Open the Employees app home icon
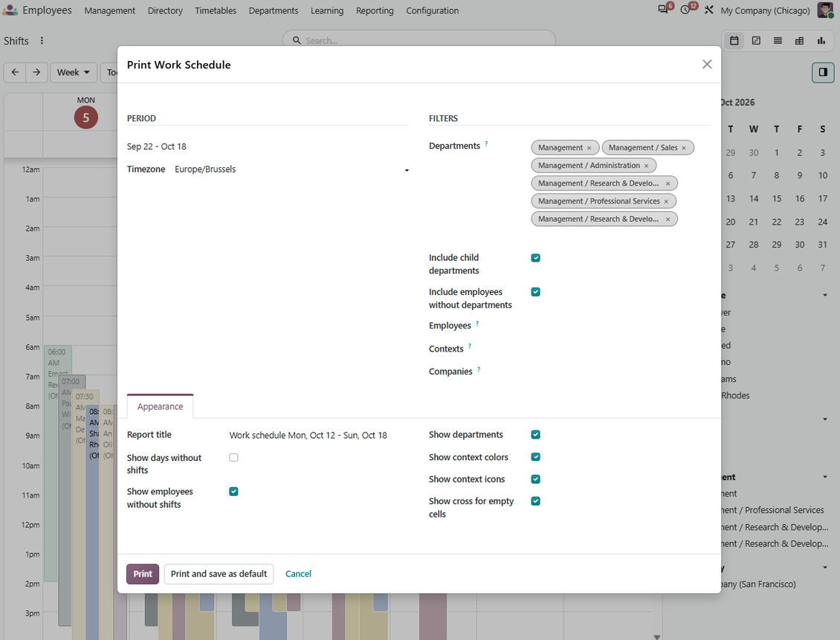Screen dimensions: 840x640 (10, 10)
